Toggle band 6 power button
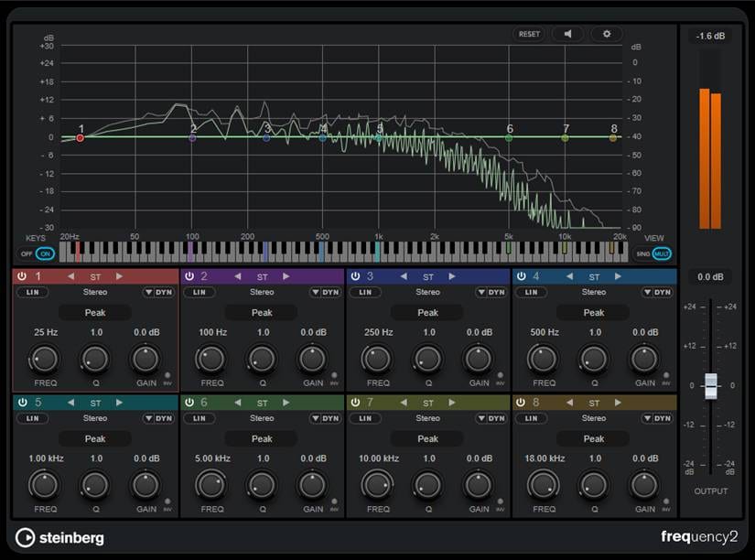 (x=189, y=403)
